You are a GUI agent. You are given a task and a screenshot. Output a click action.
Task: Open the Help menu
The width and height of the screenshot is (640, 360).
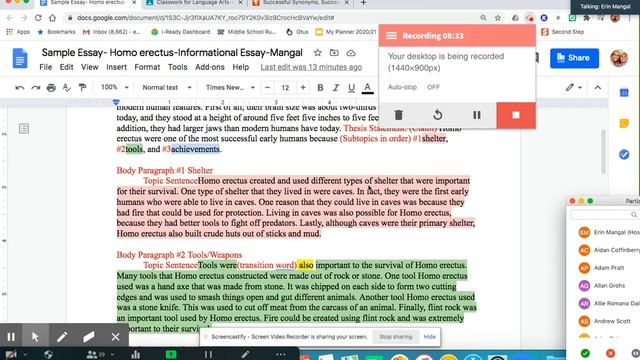240,67
